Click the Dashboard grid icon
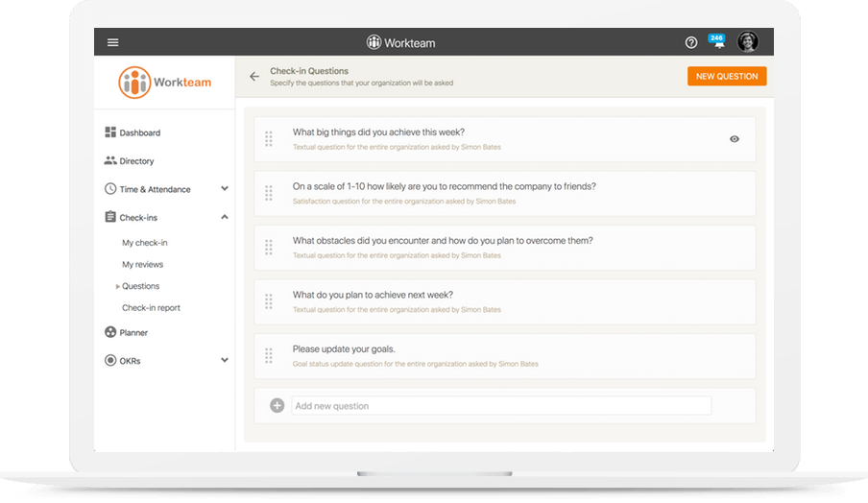This screenshot has width=868, height=503. [110, 132]
